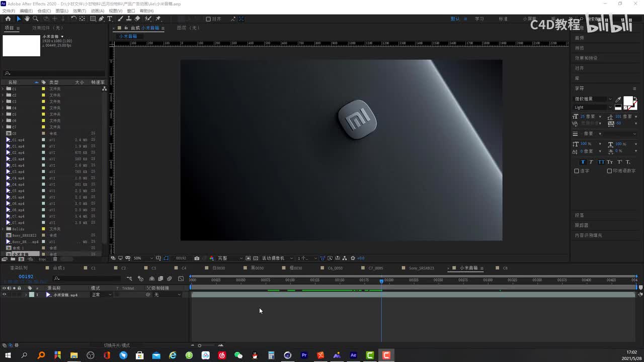Viewport: 644px width, 362px height.
Task: Hide the 小米音箱.mp4 layer with the eye toggle
Action: pos(4,295)
